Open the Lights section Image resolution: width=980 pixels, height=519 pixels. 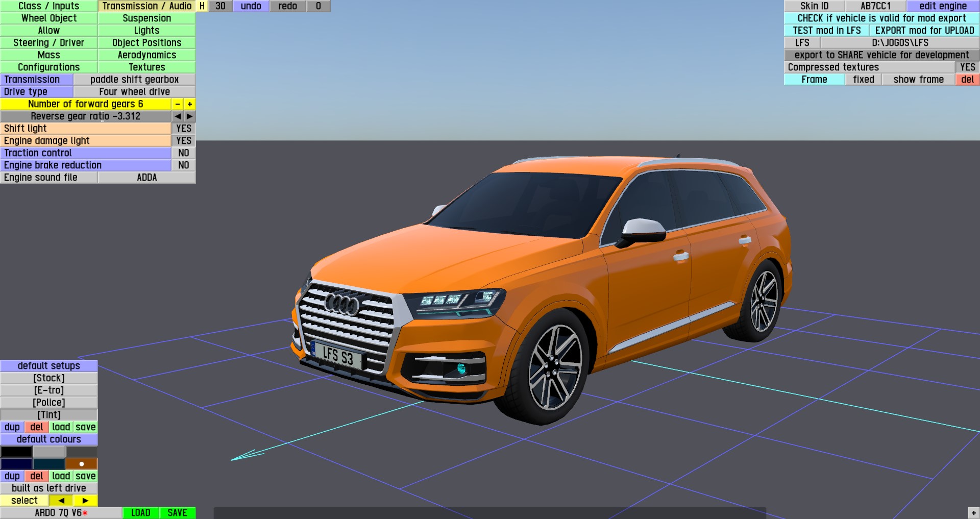point(147,31)
